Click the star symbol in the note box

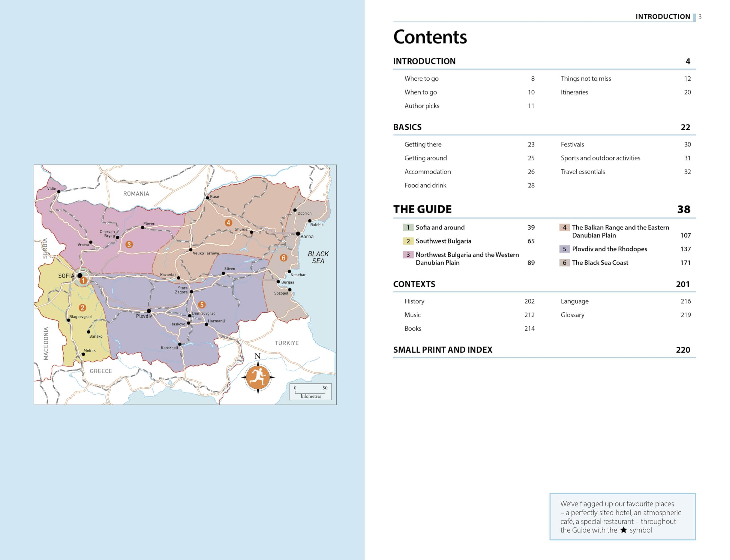(x=623, y=530)
